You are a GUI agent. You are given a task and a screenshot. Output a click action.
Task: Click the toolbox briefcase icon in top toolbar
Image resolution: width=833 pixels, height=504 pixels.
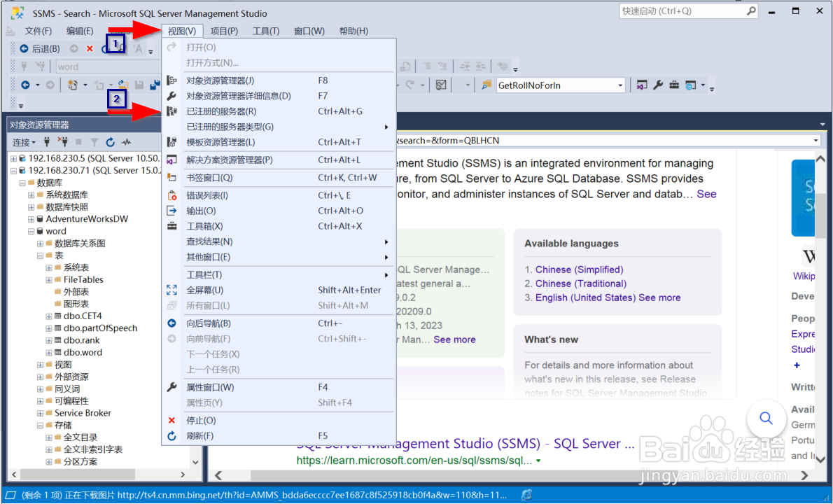(674, 85)
